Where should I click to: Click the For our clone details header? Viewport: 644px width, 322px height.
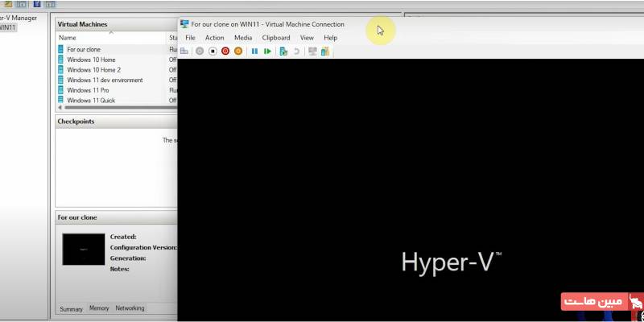coord(117,217)
